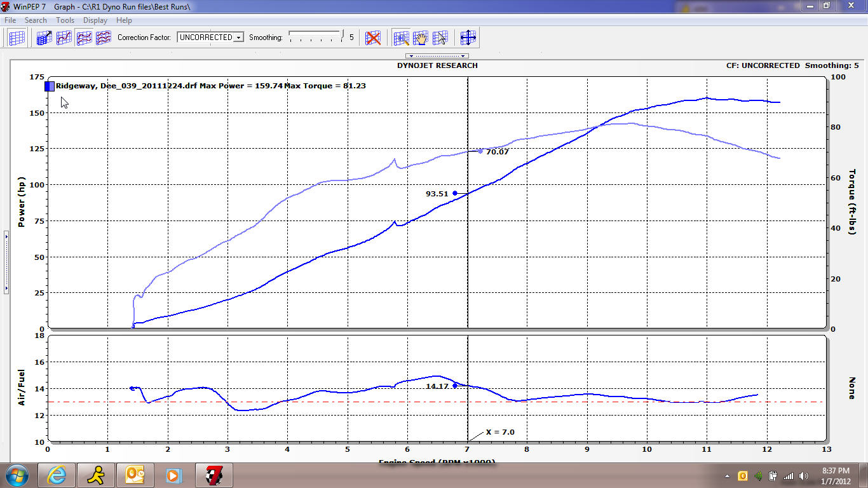Open the Tools menu
The image size is (868, 488).
click(x=65, y=20)
